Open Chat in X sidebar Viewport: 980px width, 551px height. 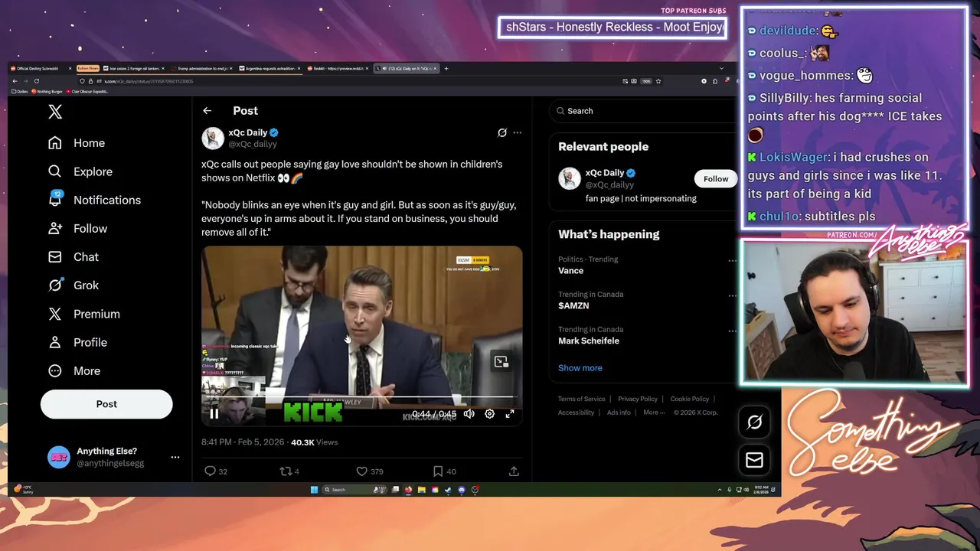click(73, 256)
